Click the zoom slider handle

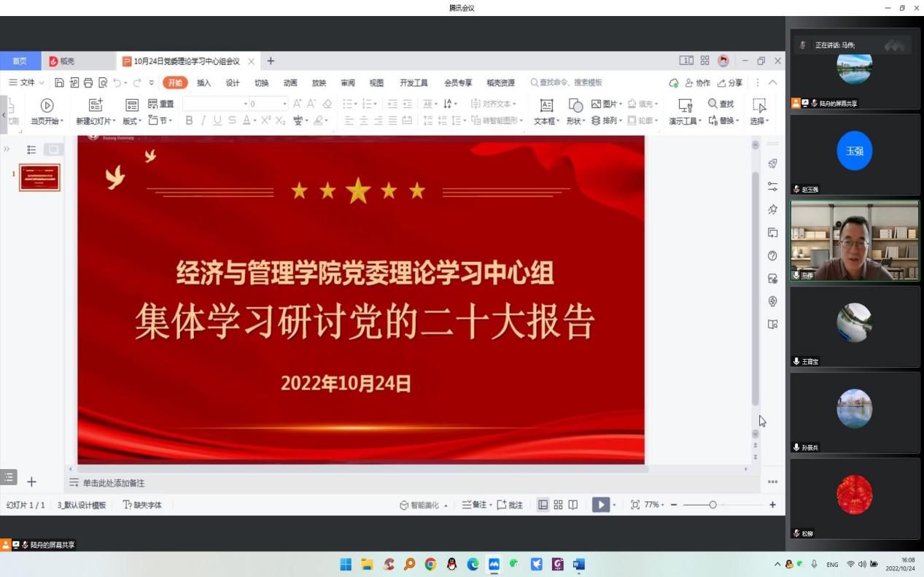pyautogui.click(x=713, y=505)
